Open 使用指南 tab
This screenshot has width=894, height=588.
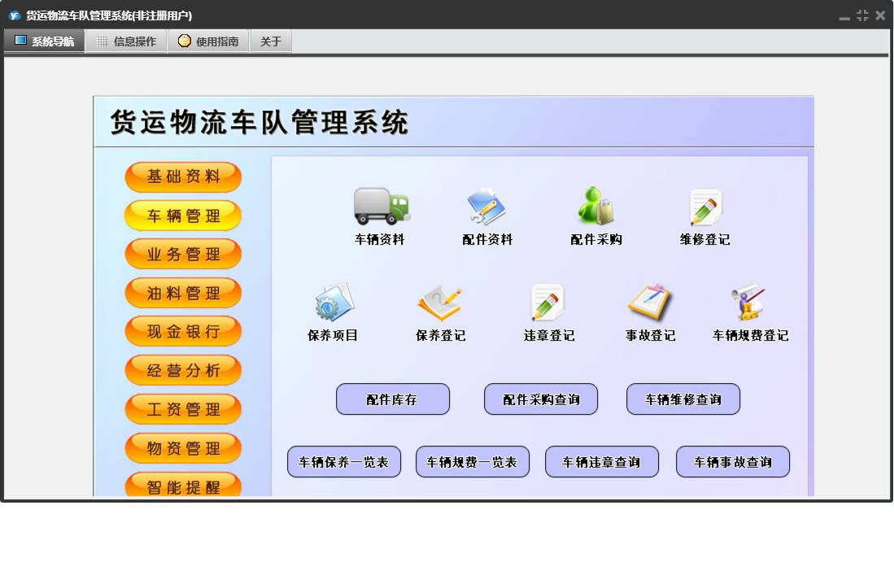click(x=209, y=41)
